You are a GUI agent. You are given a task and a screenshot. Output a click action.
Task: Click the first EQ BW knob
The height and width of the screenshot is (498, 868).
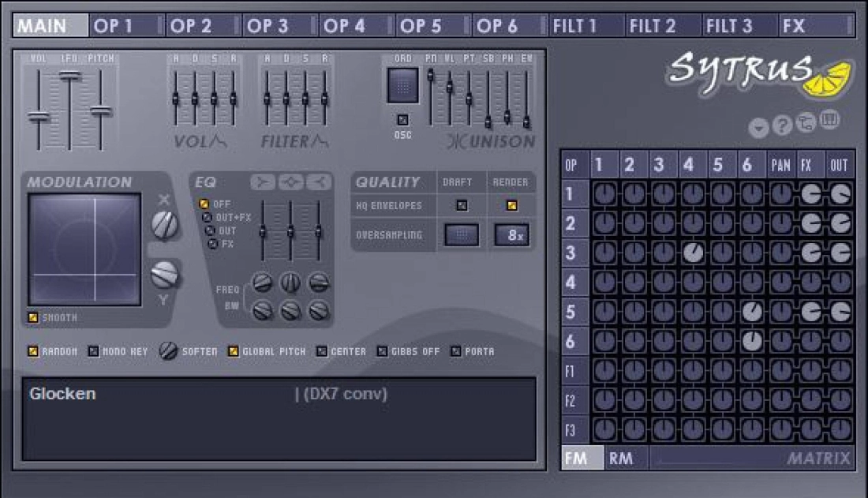tap(263, 310)
